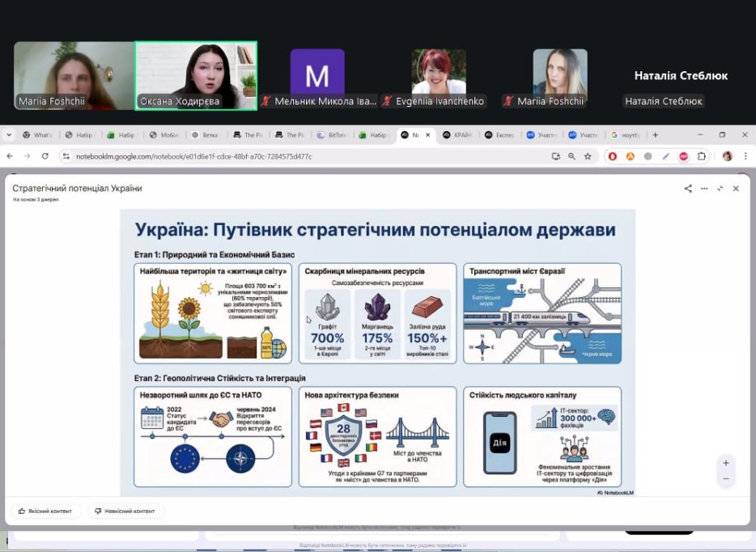Select Мельник Микола's participant tile
Viewport: 756px width, 552px height.
pos(317,76)
